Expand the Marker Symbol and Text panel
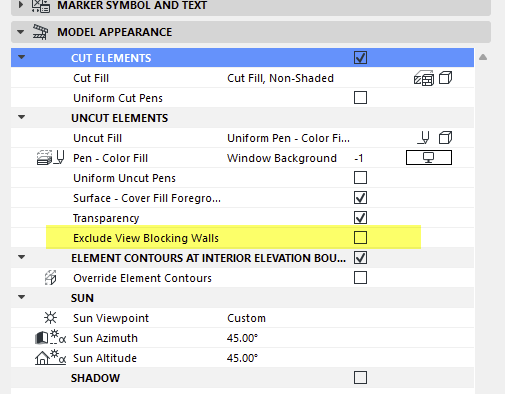 (21, 5)
